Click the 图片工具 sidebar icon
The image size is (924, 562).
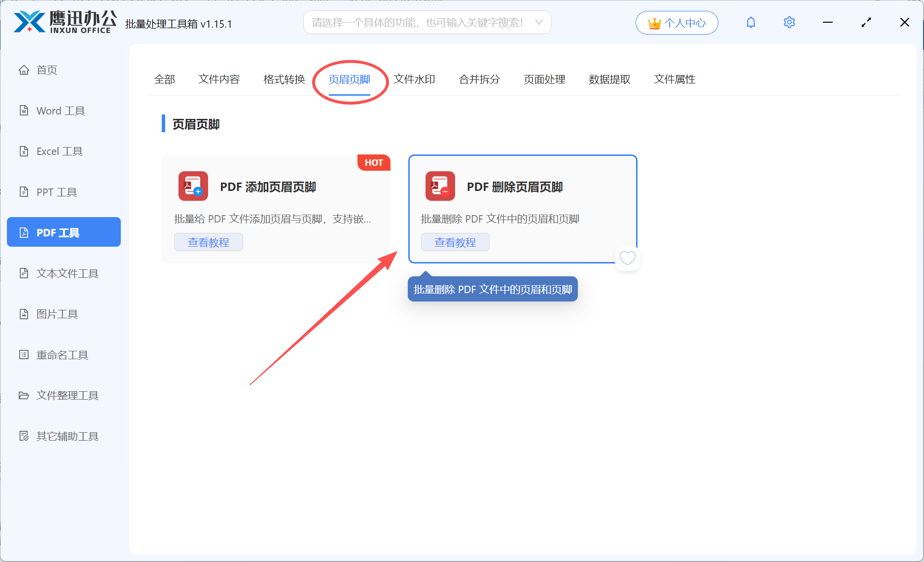24,314
